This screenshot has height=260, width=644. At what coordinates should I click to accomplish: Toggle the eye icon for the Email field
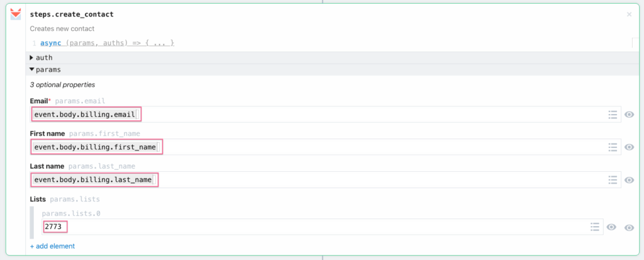pos(629,115)
